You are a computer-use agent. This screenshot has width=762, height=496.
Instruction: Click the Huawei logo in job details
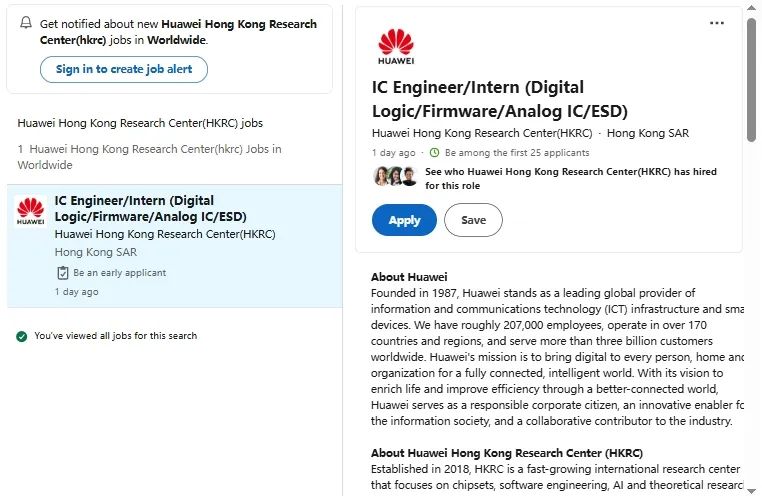(x=396, y=47)
